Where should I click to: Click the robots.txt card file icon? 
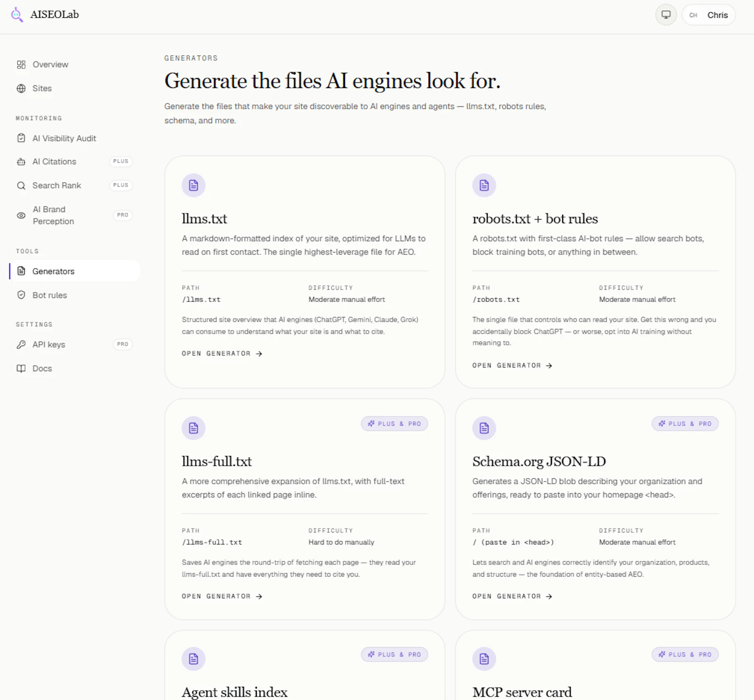[x=484, y=186]
